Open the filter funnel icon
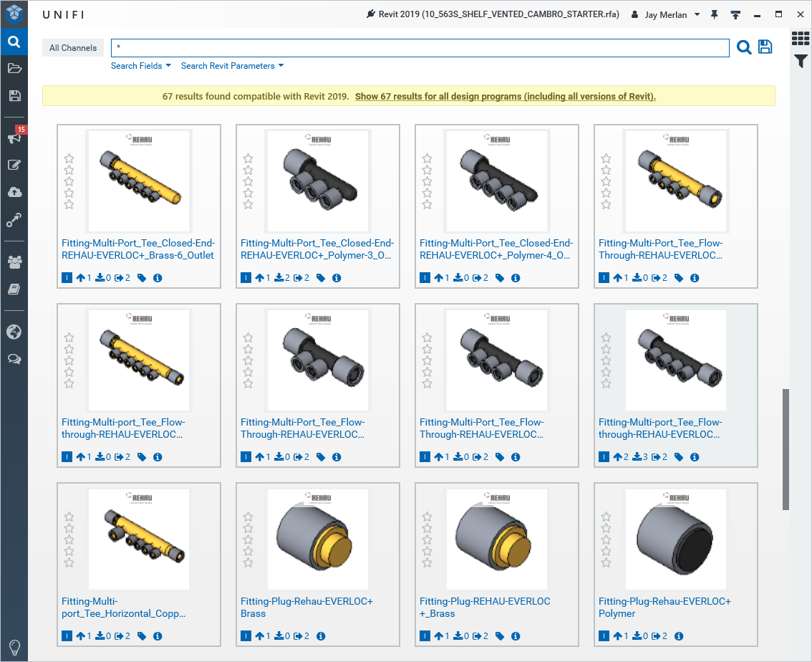 801,61
